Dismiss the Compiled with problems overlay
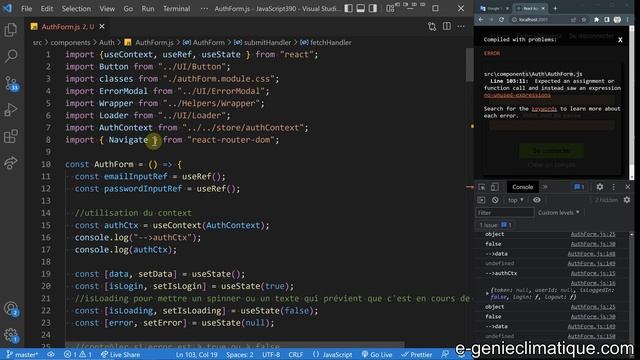The width and height of the screenshot is (640, 360). coord(620,40)
